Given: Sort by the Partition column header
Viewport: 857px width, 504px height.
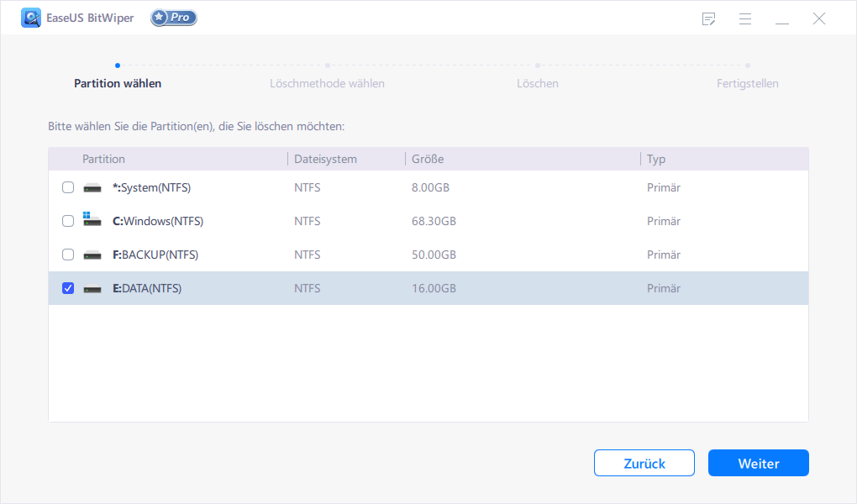Looking at the screenshot, I should pos(103,159).
